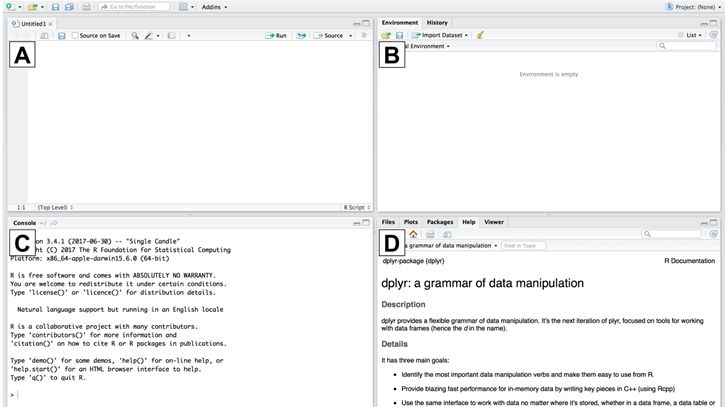Click the Help print icon

pos(430,234)
